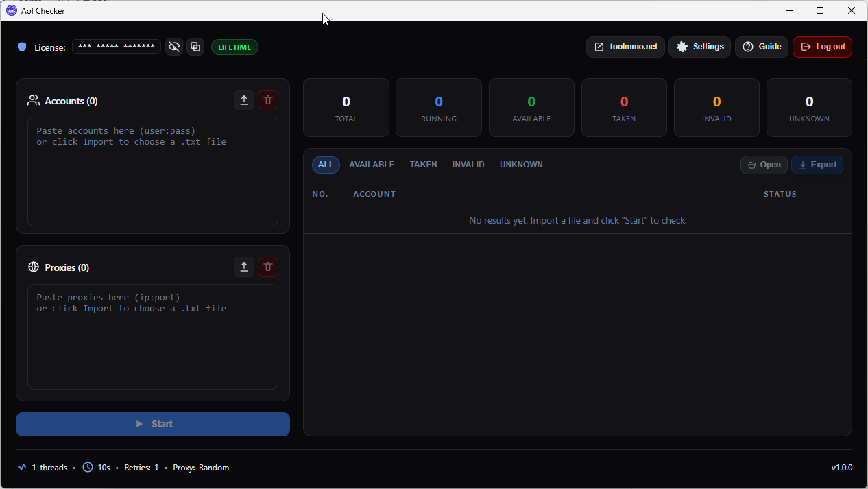
Task: Toggle license key visibility eye icon
Action: (x=174, y=47)
